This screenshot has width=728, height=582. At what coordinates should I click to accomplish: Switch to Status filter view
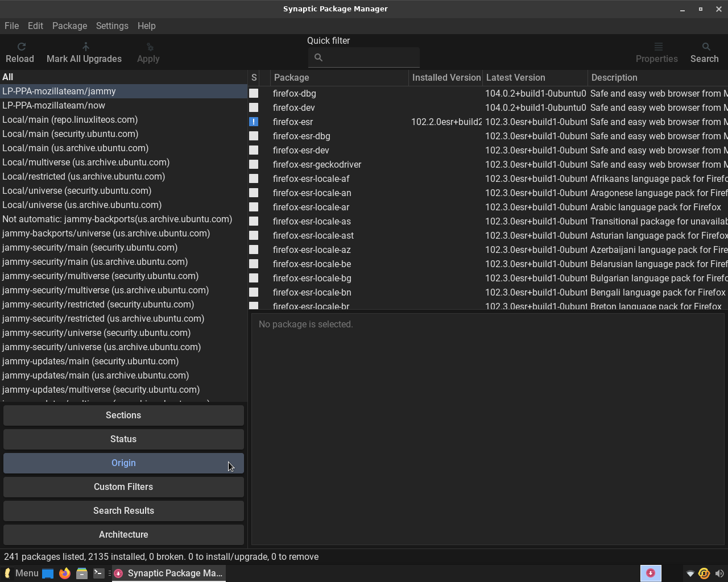pyautogui.click(x=123, y=439)
